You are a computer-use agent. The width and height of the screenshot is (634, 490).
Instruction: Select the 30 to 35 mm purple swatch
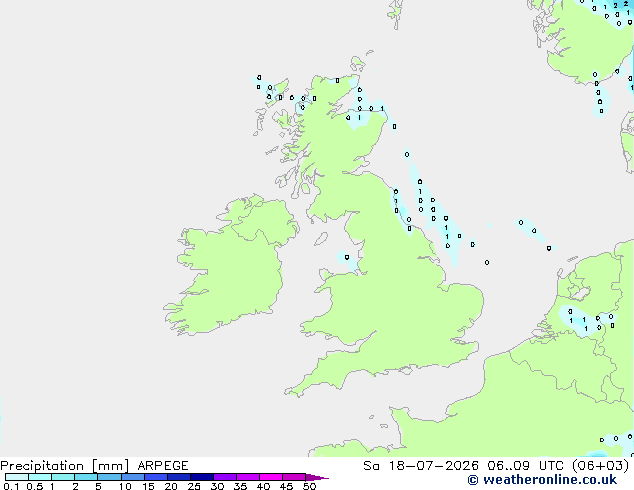[x=225, y=477]
